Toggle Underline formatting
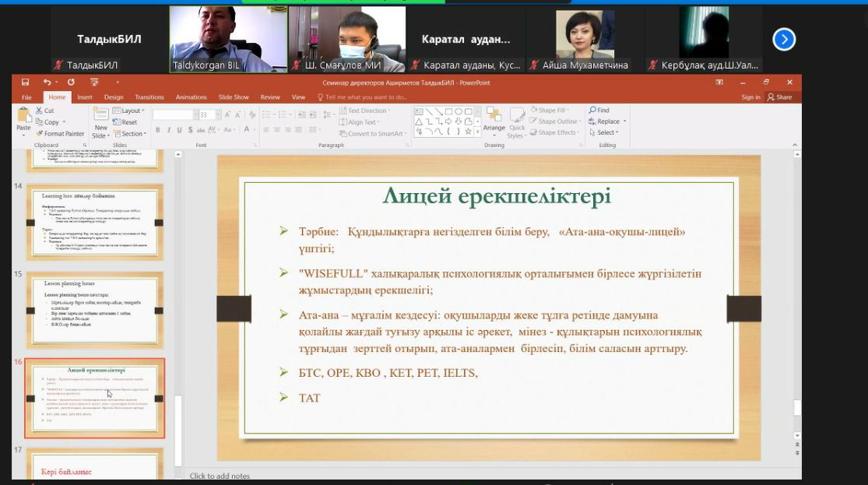Screen dimensions: 868x485 click(x=179, y=130)
